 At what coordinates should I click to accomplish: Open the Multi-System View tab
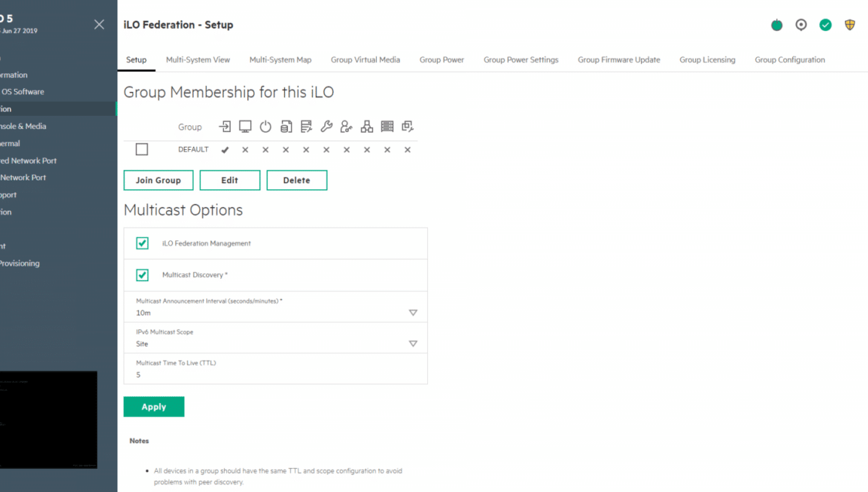(x=197, y=60)
